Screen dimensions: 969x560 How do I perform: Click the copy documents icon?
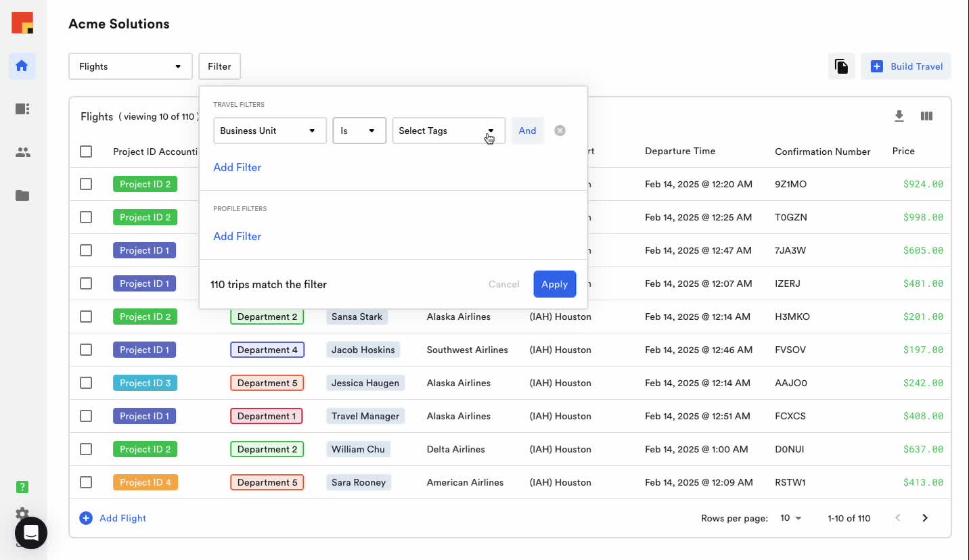(x=841, y=66)
